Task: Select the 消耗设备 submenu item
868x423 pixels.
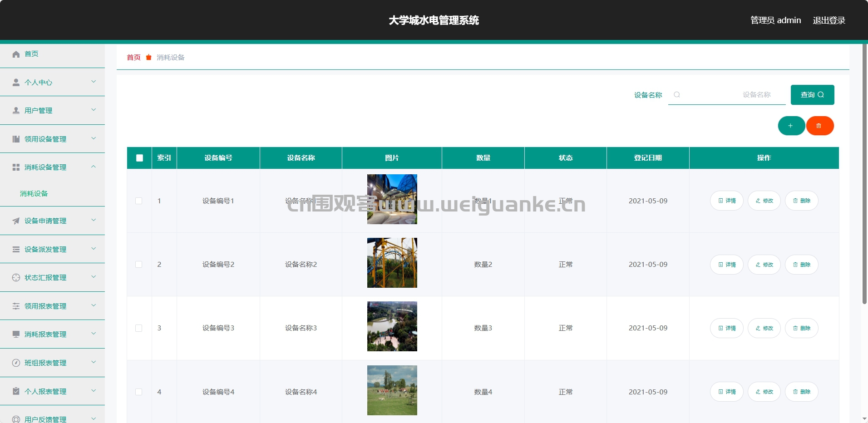Action: coord(34,193)
